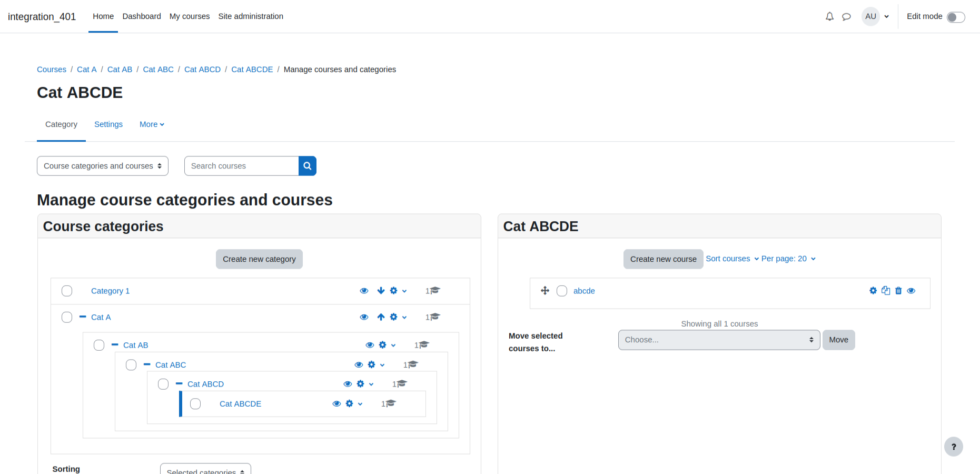Viewport: 980px width, 474px height.
Task: Move Cat A up with the arrow icon
Action: (x=381, y=317)
